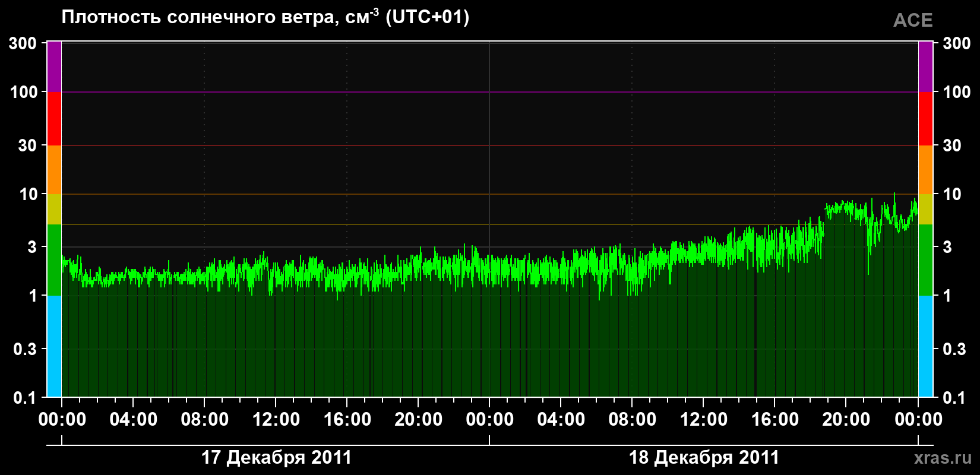
Task: Click the 100 label on left axis
Action: click(x=24, y=92)
